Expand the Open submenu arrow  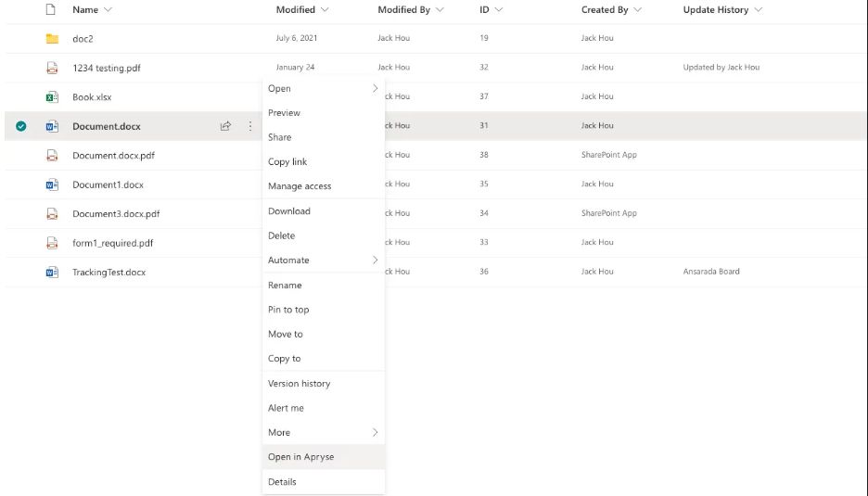click(375, 89)
